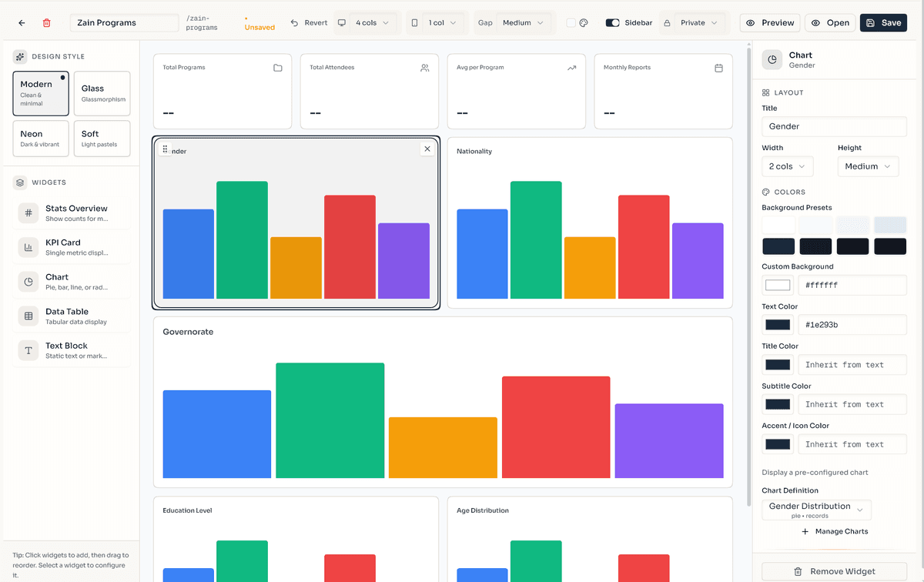Select the Glass design style
Screen dimensions: 924x582
[102, 93]
